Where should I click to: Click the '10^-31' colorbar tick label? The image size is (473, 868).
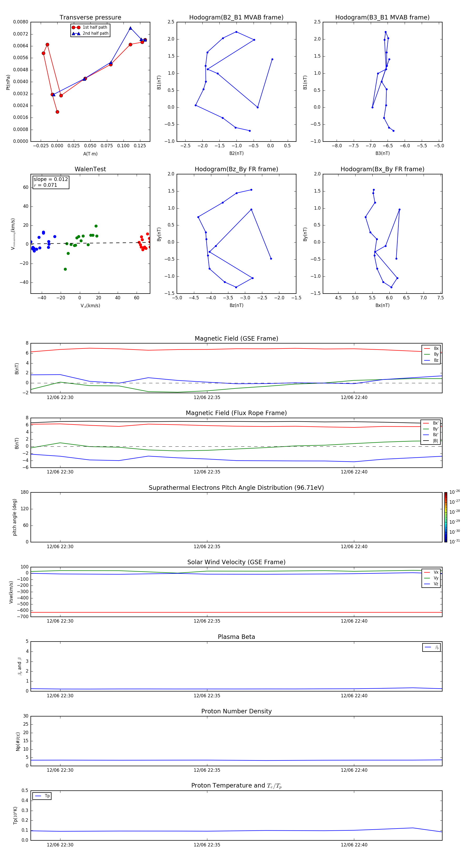pos(455,542)
